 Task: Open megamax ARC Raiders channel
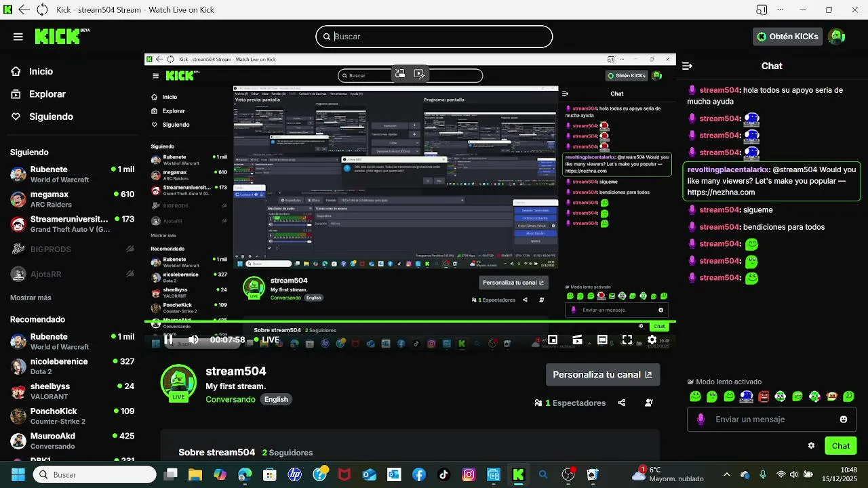click(x=72, y=199)
